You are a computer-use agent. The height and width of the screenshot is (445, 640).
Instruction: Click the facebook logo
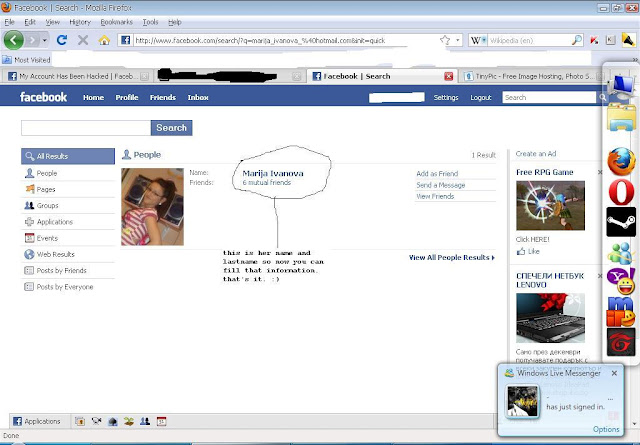pos(43,97)
